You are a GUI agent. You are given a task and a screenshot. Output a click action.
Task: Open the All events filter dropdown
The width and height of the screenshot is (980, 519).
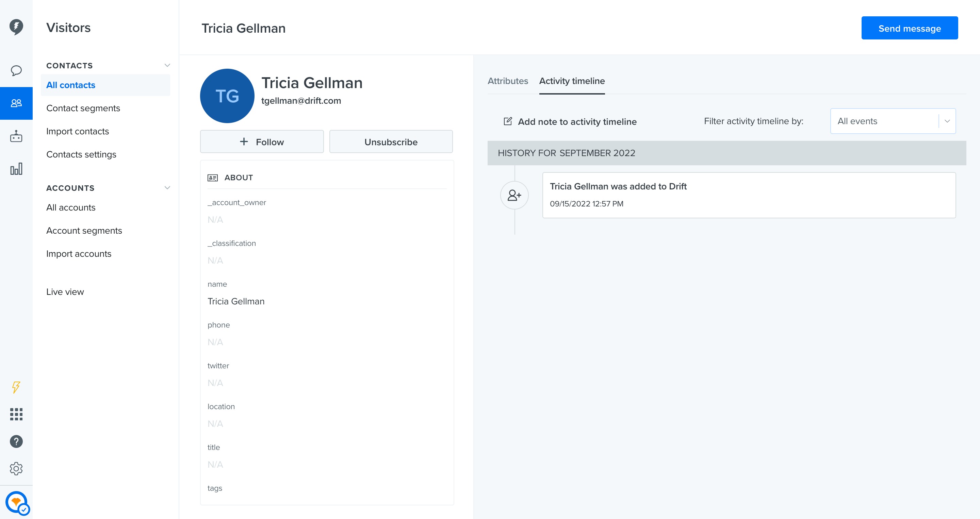893,121
